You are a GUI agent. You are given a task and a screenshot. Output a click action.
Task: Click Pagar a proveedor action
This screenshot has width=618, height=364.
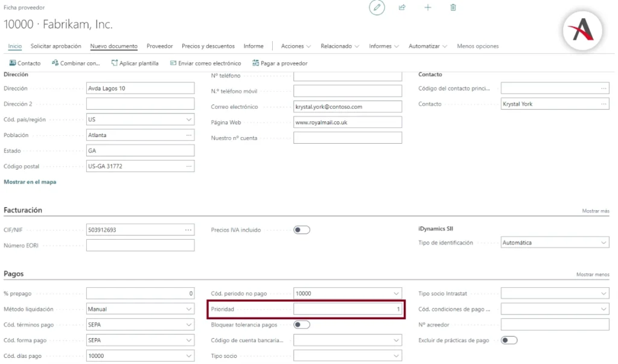click(279, 63)
